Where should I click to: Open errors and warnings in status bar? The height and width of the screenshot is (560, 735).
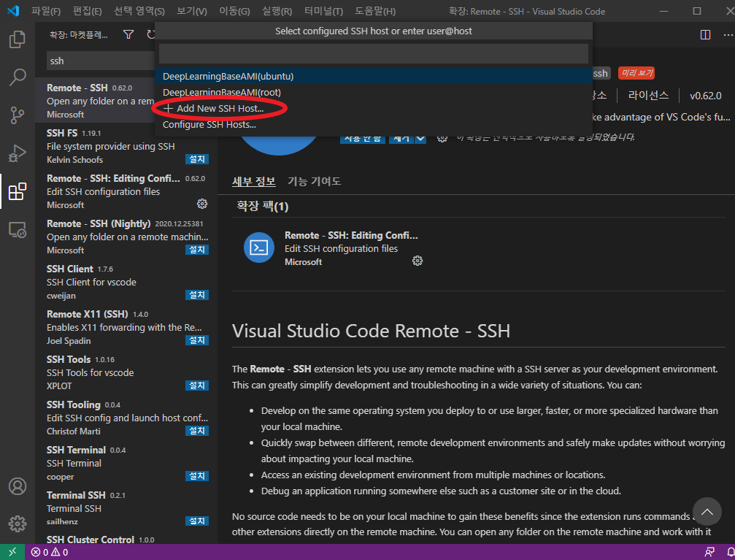point(50,553)
